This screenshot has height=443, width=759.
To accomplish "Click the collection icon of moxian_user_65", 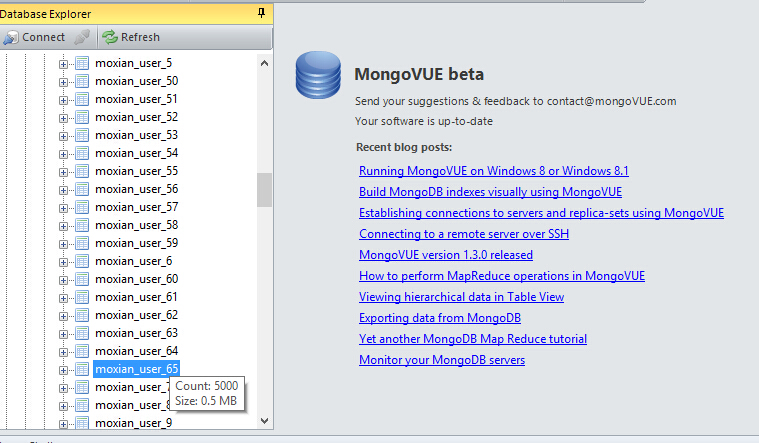I will [x=82, y=369].
